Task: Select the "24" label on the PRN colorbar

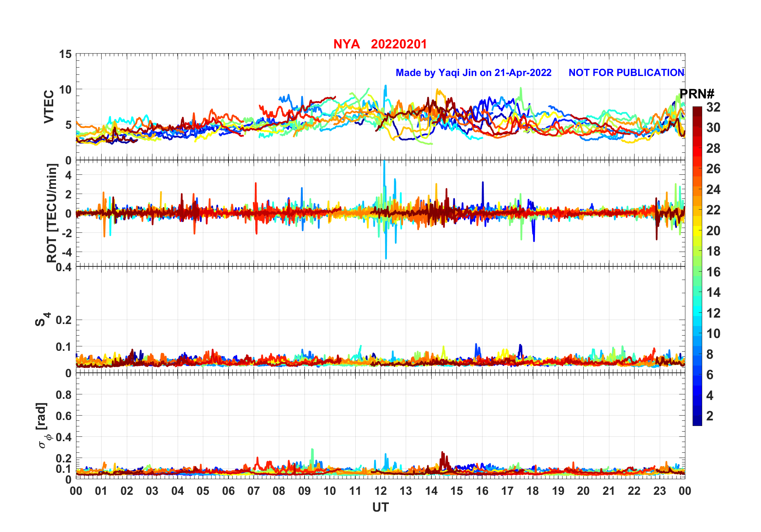Action: pyautogui.click(x=713, y=190)
